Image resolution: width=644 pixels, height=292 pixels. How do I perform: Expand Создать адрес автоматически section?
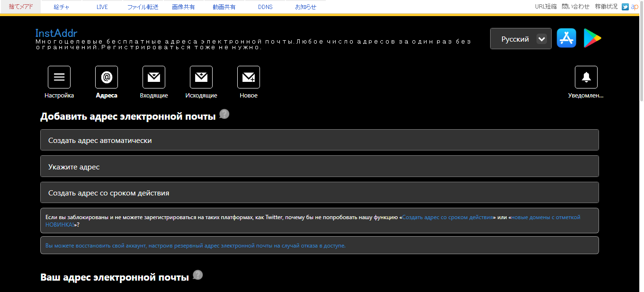click(319, 140)
